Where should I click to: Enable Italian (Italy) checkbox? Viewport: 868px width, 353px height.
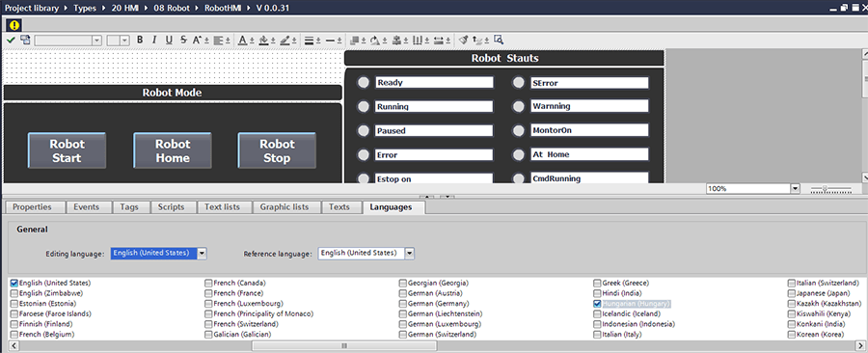597,335
